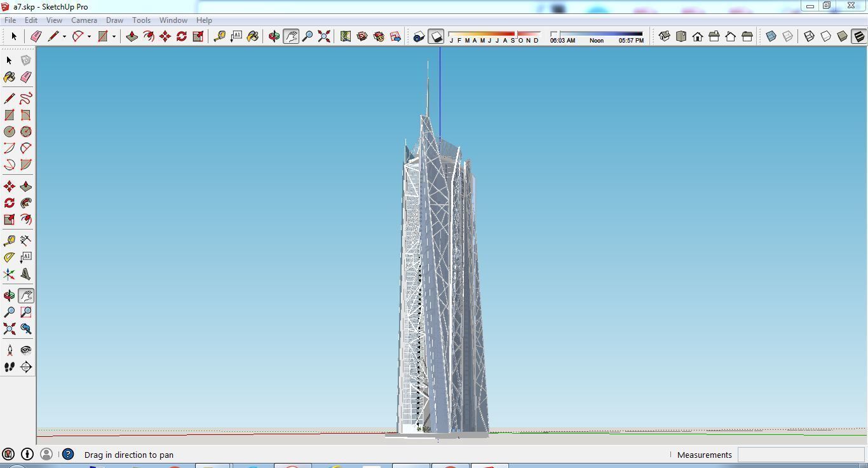Screen dimensions: 868x468
Task: Select the Text annotation tool
Action: [x=26, y=257]
